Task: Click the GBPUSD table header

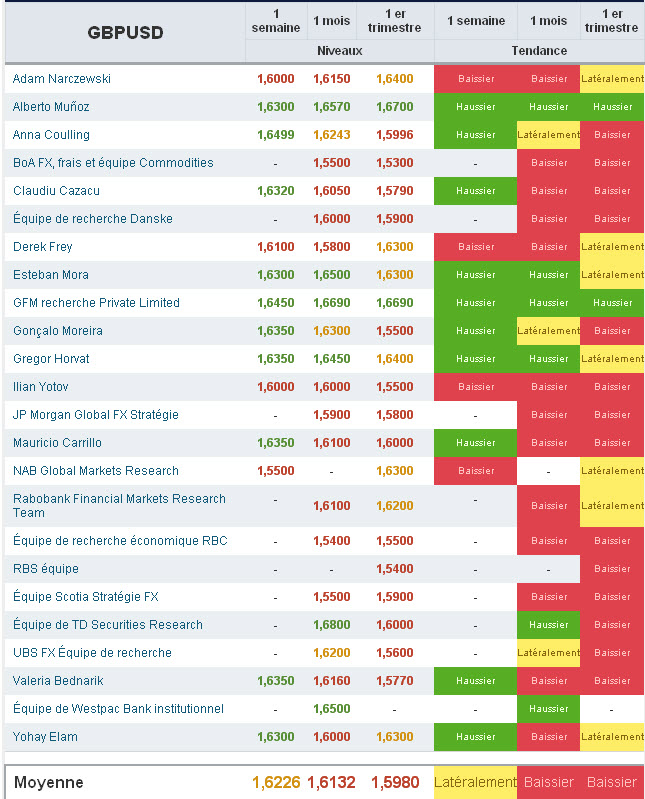Action: pos(125,33)
